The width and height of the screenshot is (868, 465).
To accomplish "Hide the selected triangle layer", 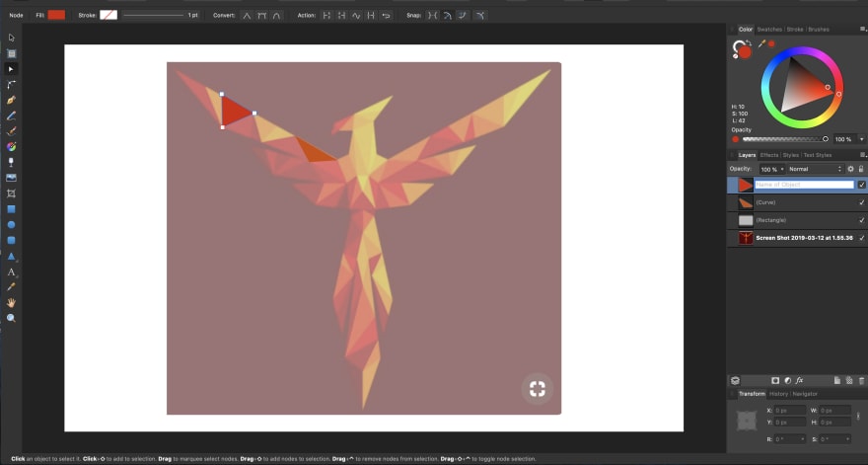I will pyautogui.click(x=861, y=185).
